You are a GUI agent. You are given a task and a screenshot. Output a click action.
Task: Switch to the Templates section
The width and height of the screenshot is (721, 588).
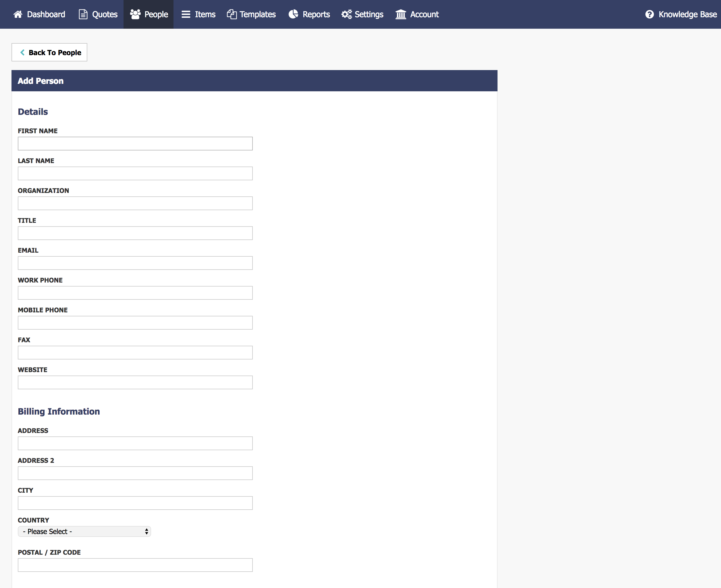tap(257, 14)
